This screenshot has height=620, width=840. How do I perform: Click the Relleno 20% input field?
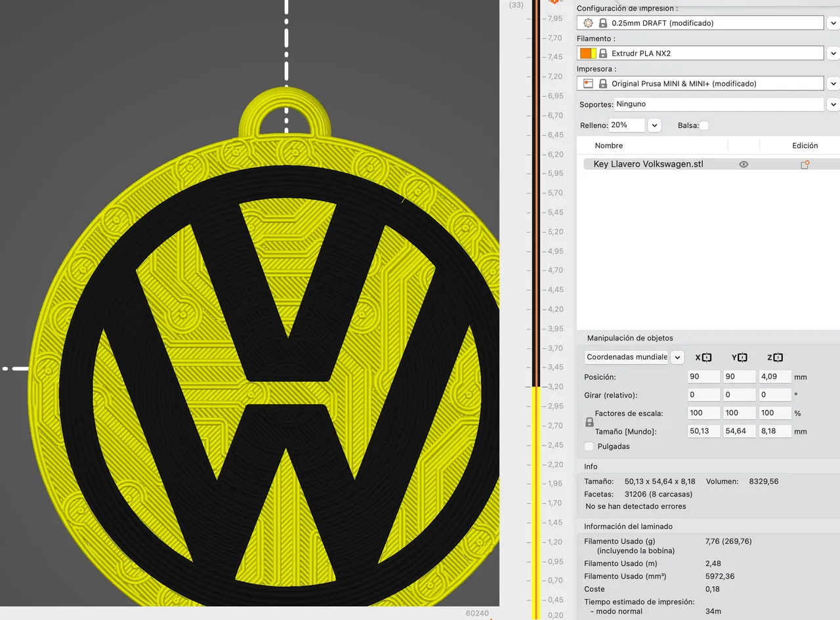coord(627,125)
